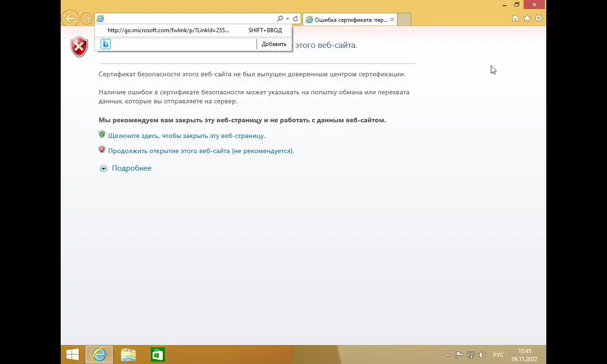Open File Explorer from the taskbar
The image size is (607, 364).
pyautogui.click(x=128, y=355)
